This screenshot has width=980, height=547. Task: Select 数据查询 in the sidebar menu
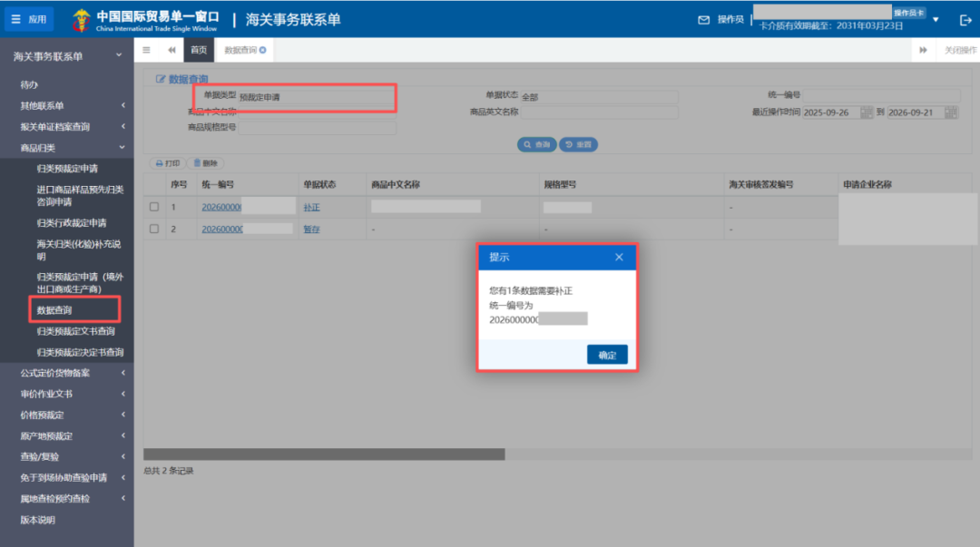[x=54, y=310]
